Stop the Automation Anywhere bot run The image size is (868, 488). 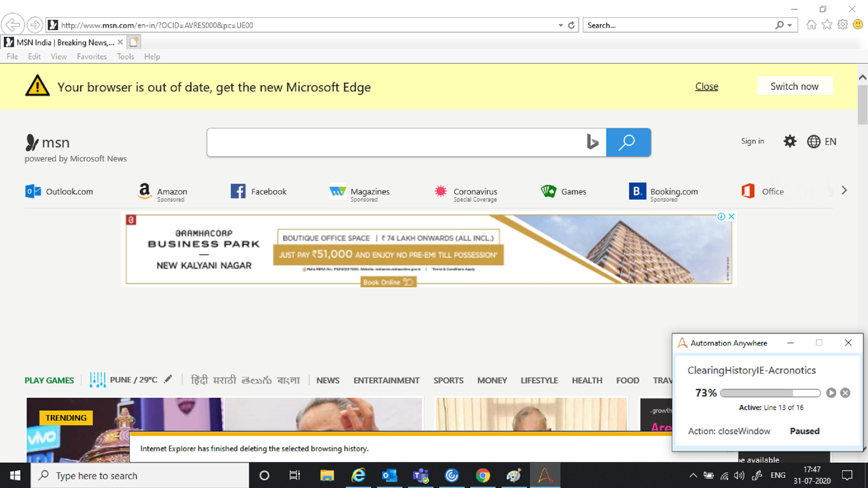[x=845, y=393]
